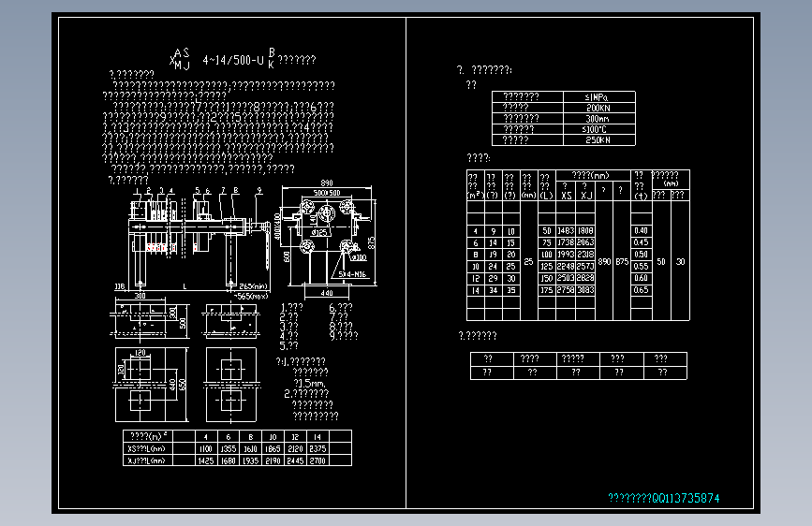This screenshot has height=526, width=812.
Task: Click the "1865" cell in the bottom length table
Action: coord(273,449)
